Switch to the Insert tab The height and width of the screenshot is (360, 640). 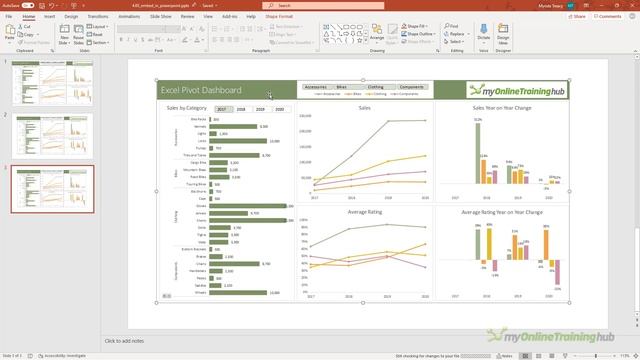tap(49, 16)
